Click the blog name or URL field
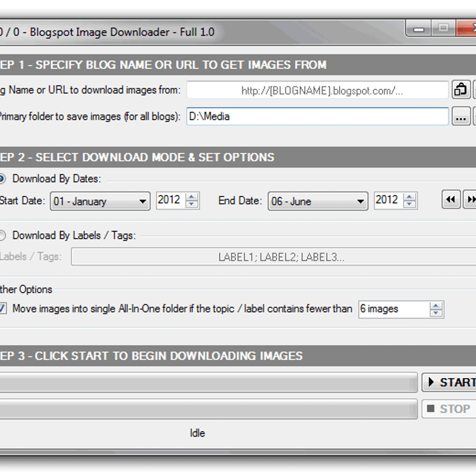This screenshot has width=476, height=476. pyautogui.click(x=317, y=90)
